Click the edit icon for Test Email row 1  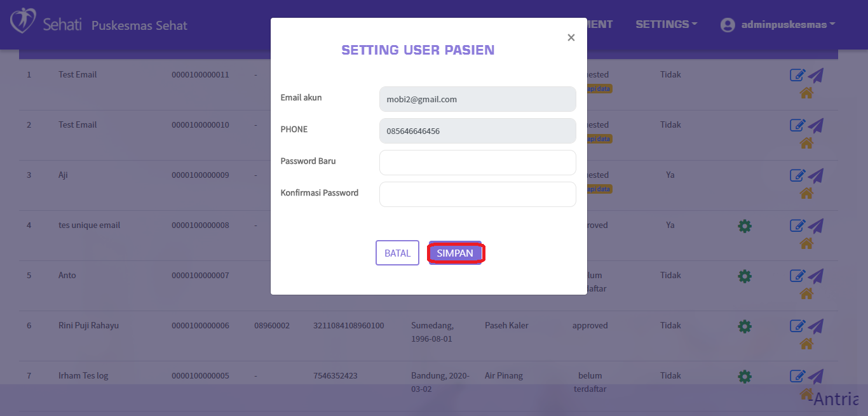point(797,75)
